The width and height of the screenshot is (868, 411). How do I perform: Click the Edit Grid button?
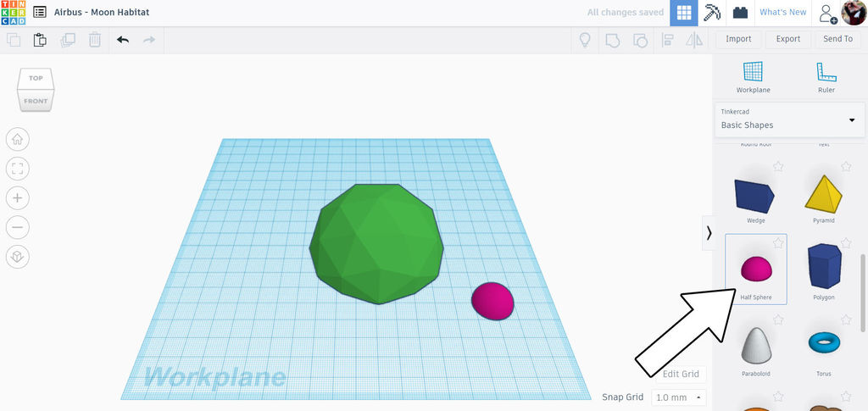681,374
